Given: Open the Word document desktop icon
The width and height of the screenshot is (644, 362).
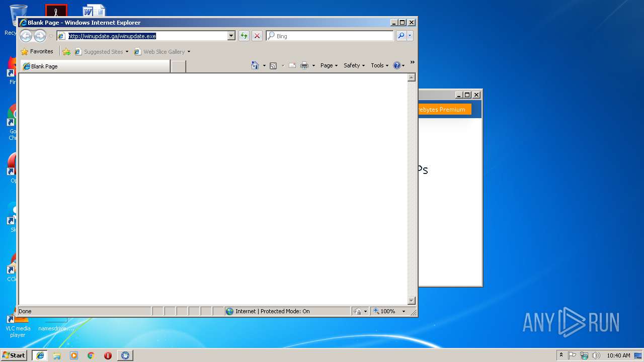Looking at the screenshot, I should tap(94, 10).
